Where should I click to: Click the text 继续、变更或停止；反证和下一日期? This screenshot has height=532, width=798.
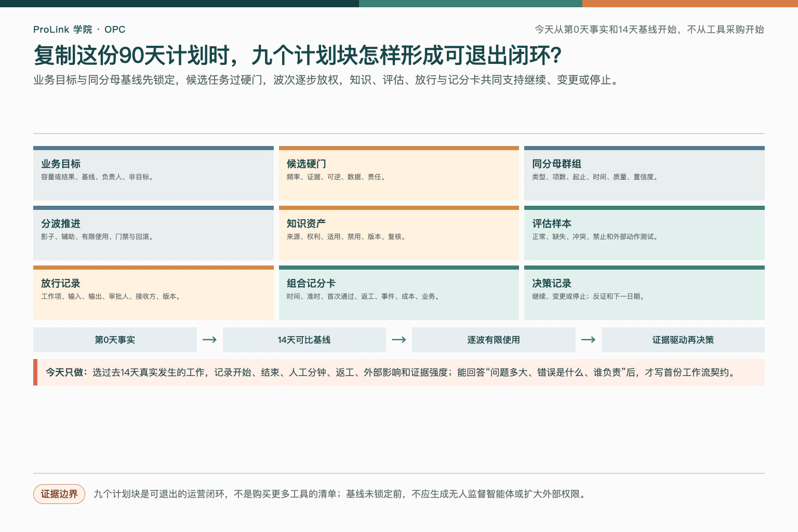pyautogui.click(x=589, y=297)
